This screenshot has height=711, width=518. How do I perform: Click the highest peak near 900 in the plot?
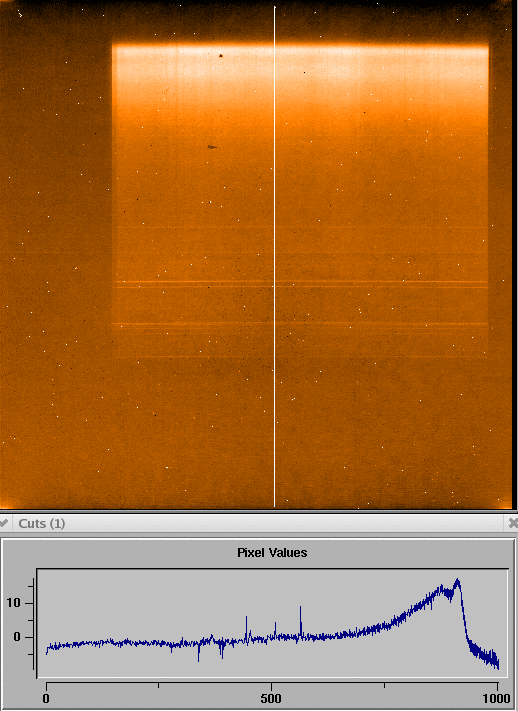click(457, 580)
